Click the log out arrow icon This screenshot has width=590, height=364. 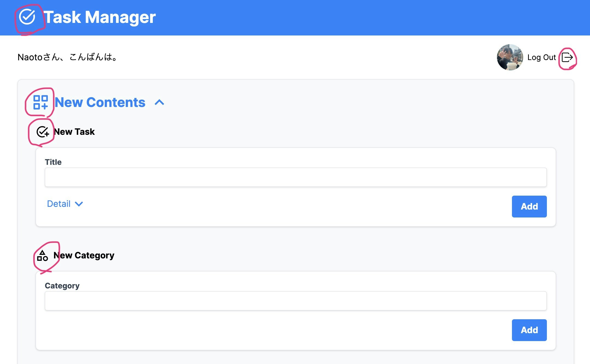(567, 58)
